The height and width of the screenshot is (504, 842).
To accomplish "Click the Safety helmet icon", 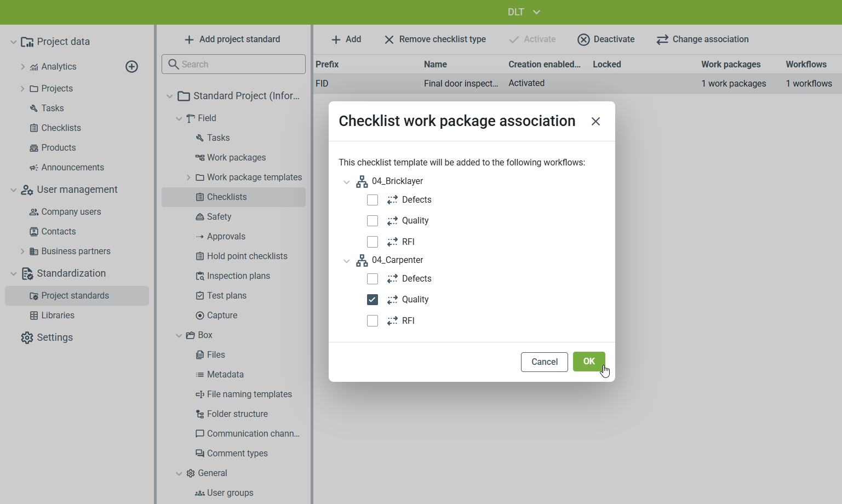I will point(200,217).
